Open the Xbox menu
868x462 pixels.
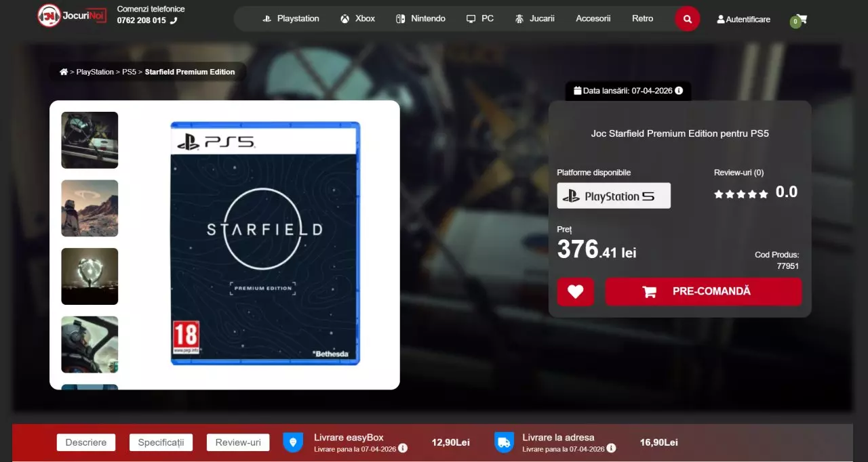(x=358, y=19)
